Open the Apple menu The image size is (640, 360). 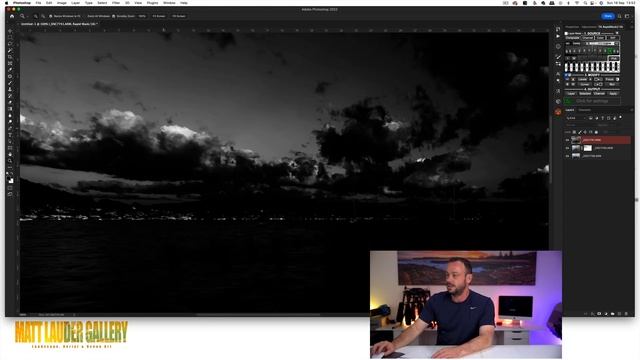(7, 3)
